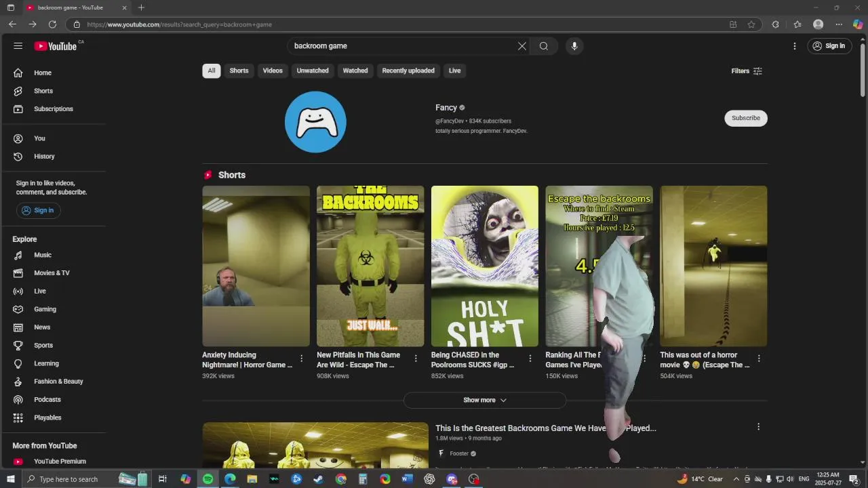Clear the search box with X

522,46
